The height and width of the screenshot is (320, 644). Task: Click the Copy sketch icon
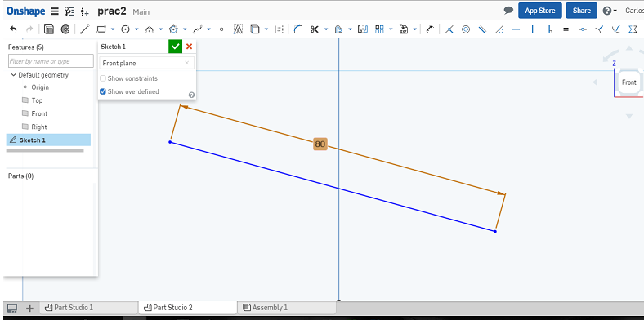point(49,29)
